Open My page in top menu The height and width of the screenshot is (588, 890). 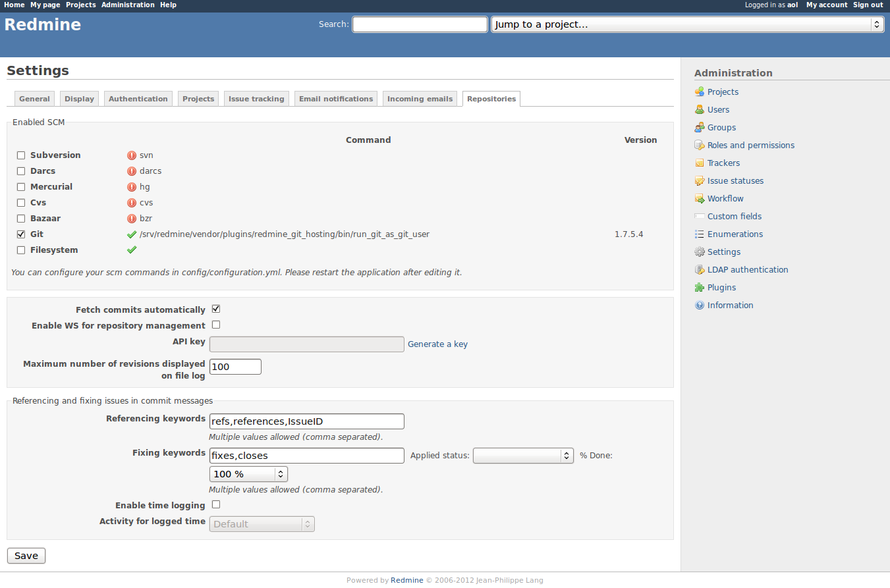click(x=45, y=5)
